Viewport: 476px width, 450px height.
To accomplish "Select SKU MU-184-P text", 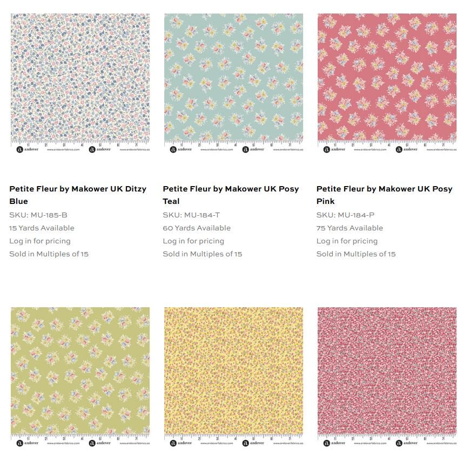I will pyautogui.click(x=345, y=215).
